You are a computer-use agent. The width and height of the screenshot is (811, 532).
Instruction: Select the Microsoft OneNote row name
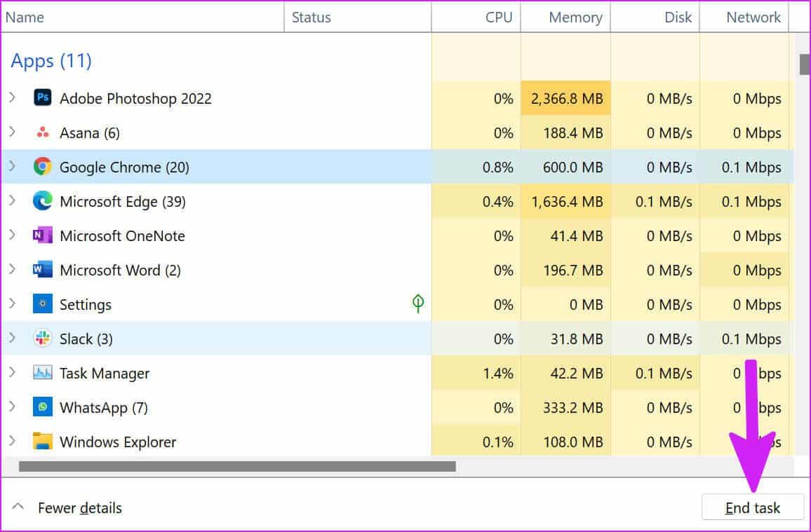(122, 236)
